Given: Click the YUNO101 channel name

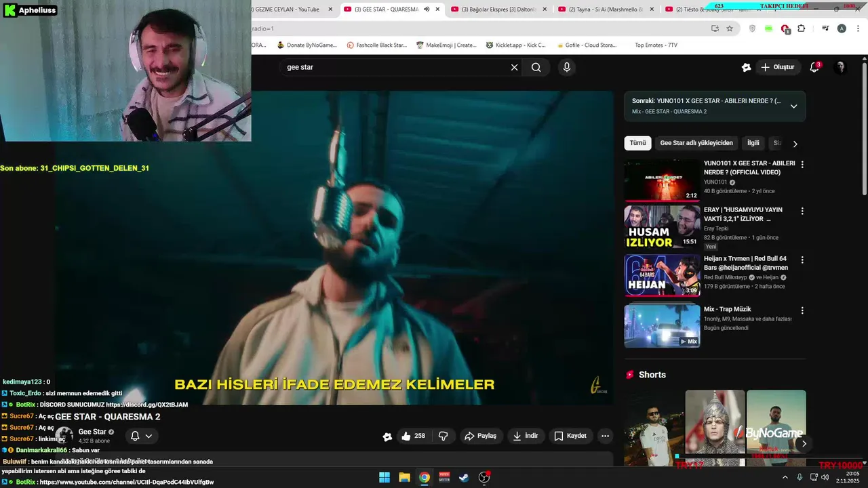Looking at the screenshot, I should 715,182.
